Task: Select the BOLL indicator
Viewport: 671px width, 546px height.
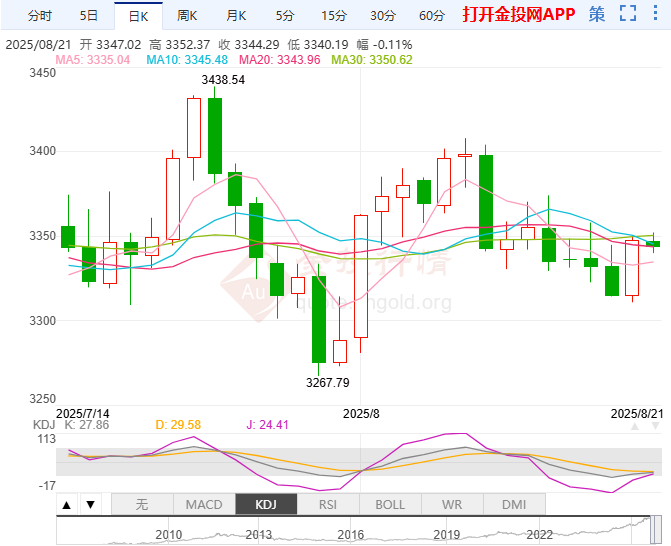Action: coord(390,504)
